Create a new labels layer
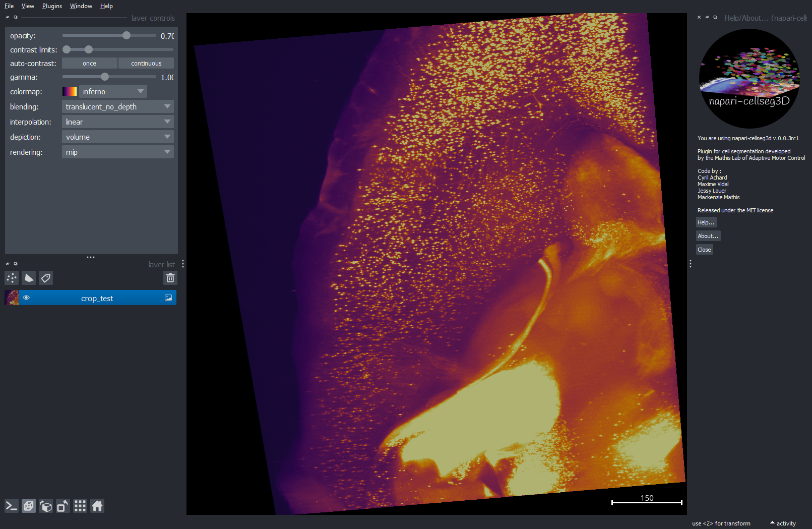Viewport: 812px width, 529px height. tap(46, 278)
